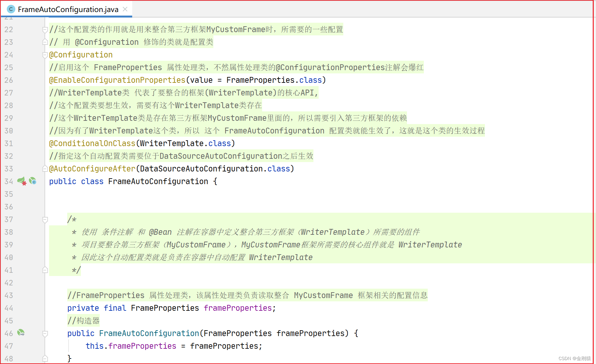The width and height of the screenshot is (596, 364).
Task: Toggle the comment fold end marker at line 41
Action: pos(45,270)
